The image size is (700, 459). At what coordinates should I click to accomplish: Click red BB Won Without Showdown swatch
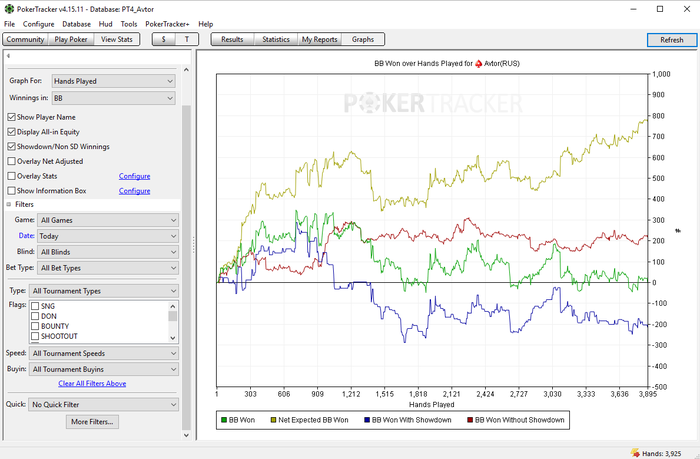point(470,420)
